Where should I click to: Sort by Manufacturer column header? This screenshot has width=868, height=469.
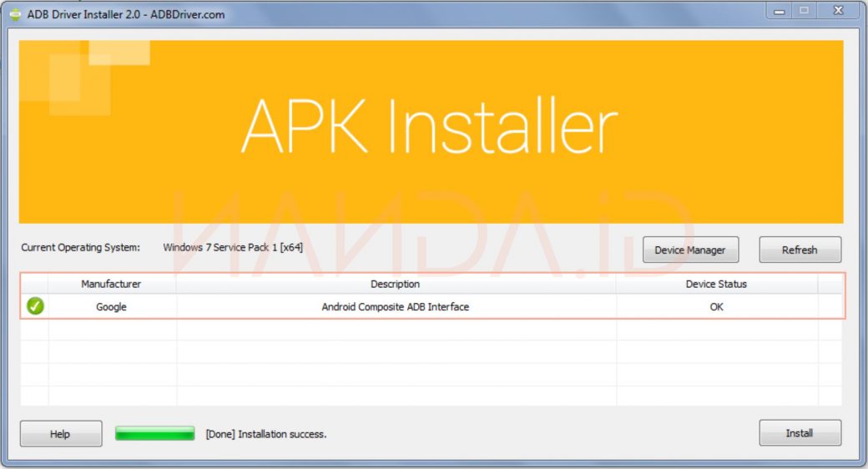111,284
